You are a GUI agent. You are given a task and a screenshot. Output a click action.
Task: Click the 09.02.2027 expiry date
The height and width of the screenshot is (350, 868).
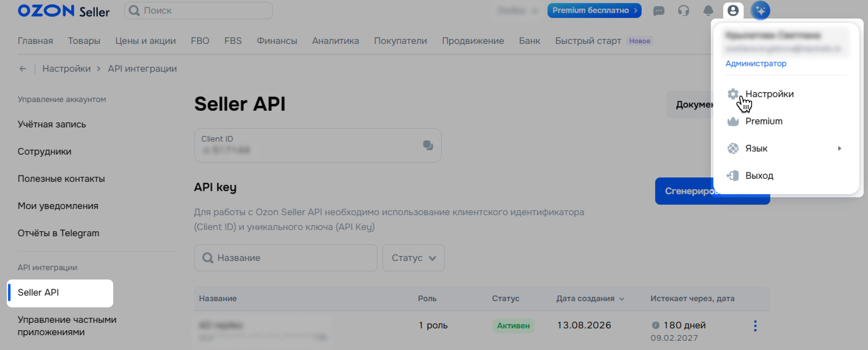(674, 338)
